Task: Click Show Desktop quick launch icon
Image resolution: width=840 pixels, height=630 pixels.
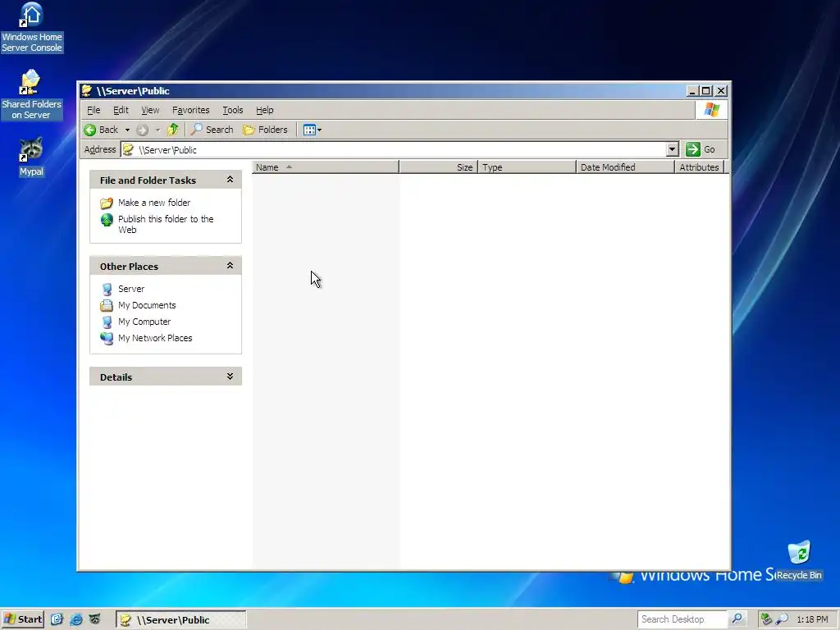Action: click(57, 619)
